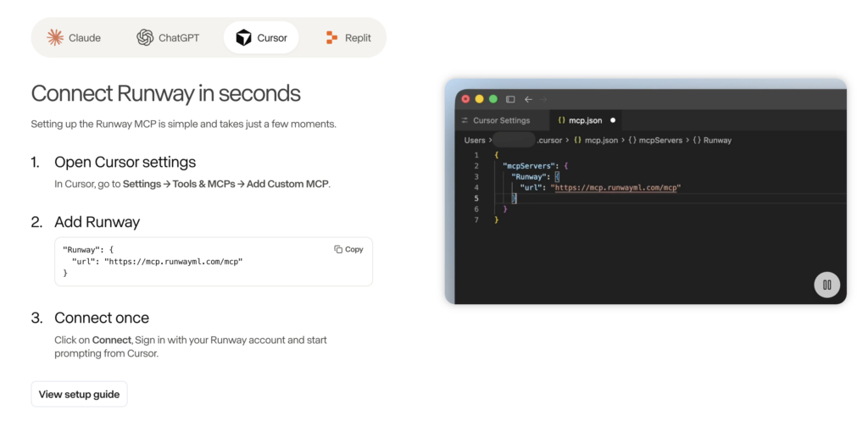The height and width of the screenshot is (421, 868).
Task: Click line number 7 in the gutter
Action: 476,220
